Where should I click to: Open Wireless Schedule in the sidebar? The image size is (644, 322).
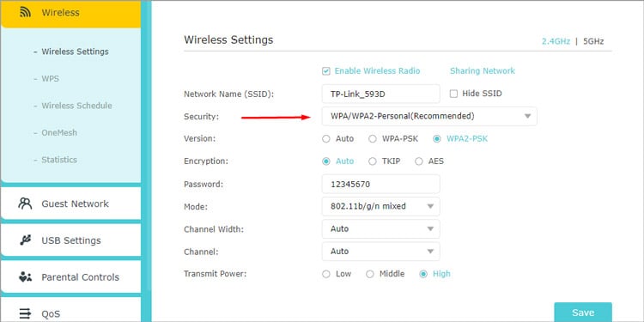click(76, 106)
